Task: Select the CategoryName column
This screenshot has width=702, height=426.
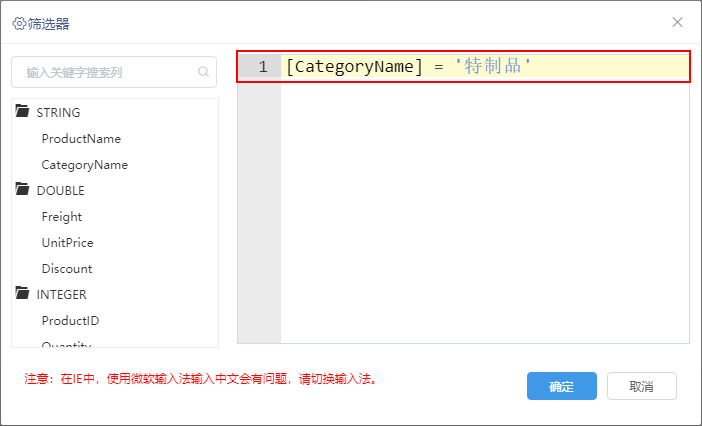Action: click(85, 165)
